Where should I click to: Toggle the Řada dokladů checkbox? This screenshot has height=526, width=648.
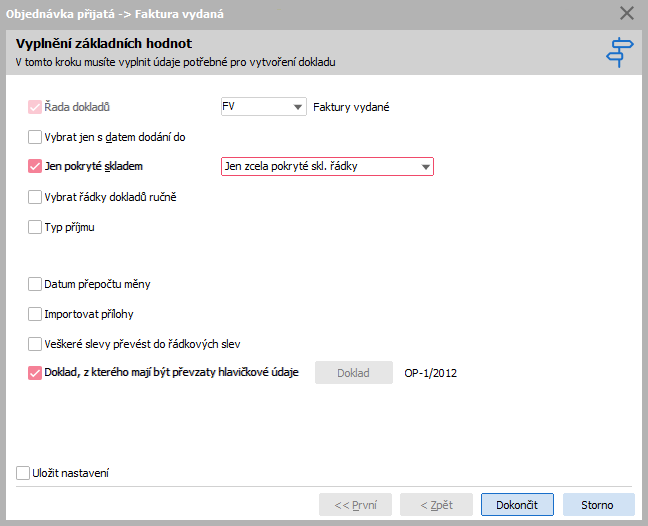coord(36,107)
